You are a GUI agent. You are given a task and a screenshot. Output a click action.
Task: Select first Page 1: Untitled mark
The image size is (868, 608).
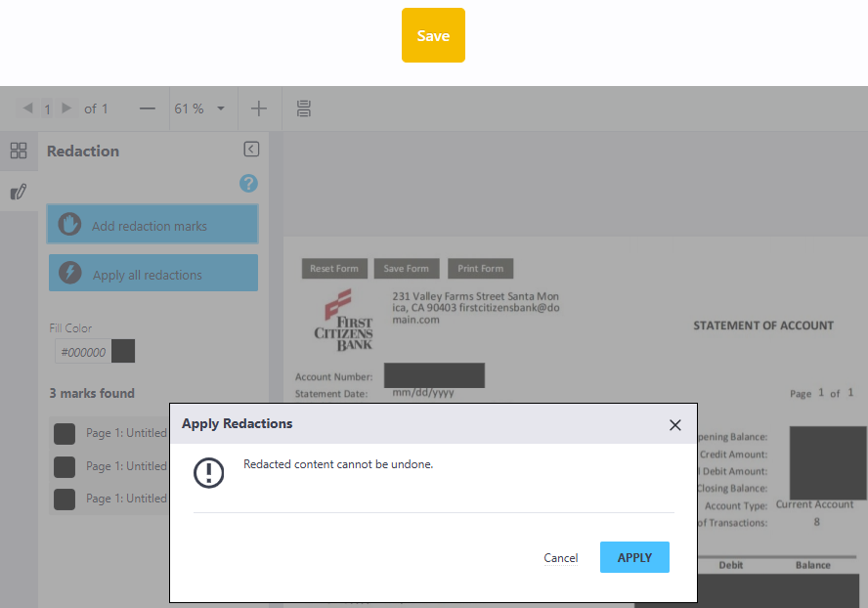pyautogui.click(x=109, y=433)
